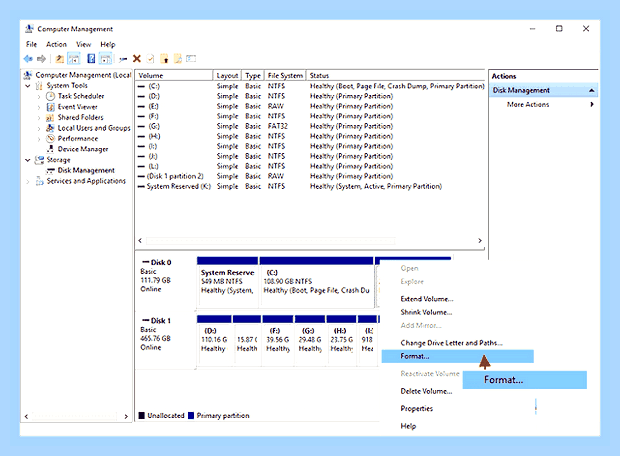
Task: Choose Delete Volume... in context menu
Action: point(426,391)
